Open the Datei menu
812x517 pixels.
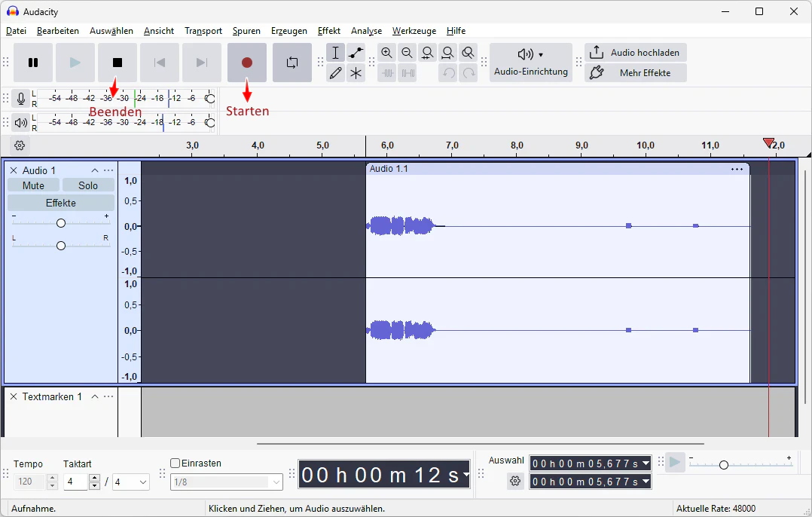coord(16,31)
